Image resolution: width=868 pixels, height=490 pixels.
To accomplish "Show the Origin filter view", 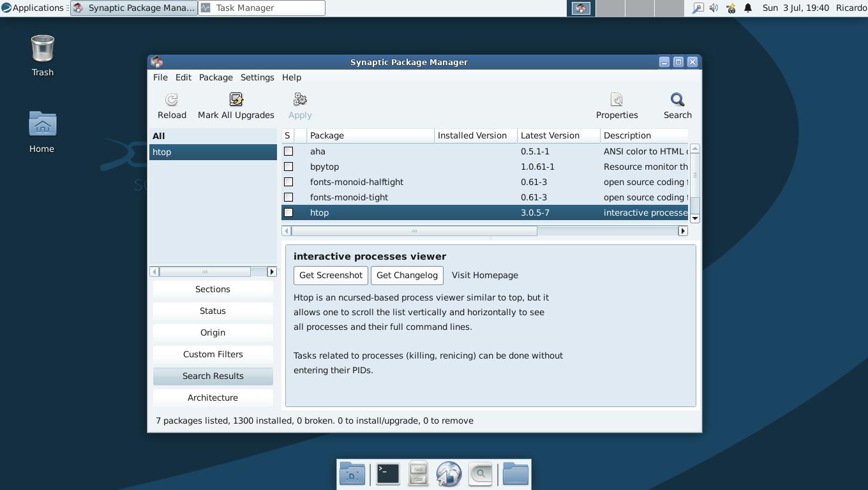I will [213, 332].
